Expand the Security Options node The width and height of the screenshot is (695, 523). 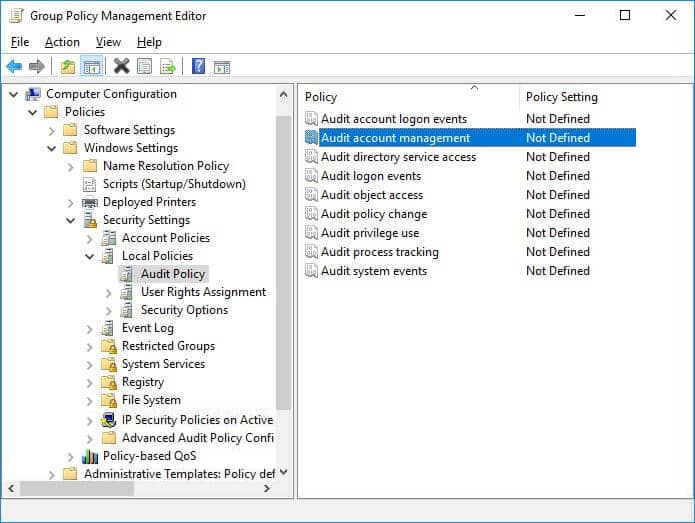[x=109, y=311]
